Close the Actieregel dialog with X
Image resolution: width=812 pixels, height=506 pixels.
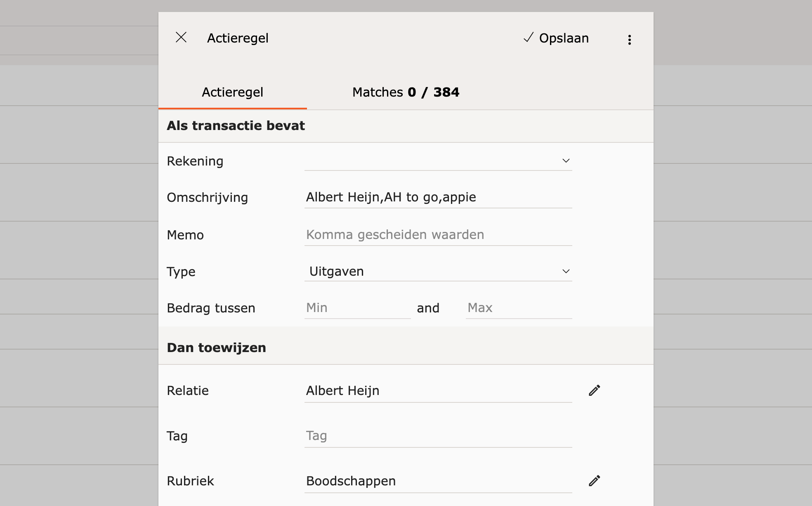pyautogui.click(x=181, y=38)
